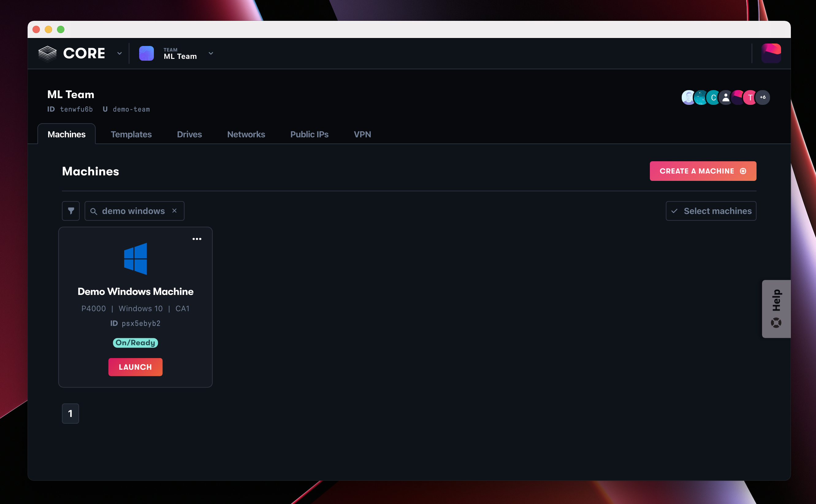The image size is (816, 504).
Task: Click the CA1 region text
Action: (182, 308)
